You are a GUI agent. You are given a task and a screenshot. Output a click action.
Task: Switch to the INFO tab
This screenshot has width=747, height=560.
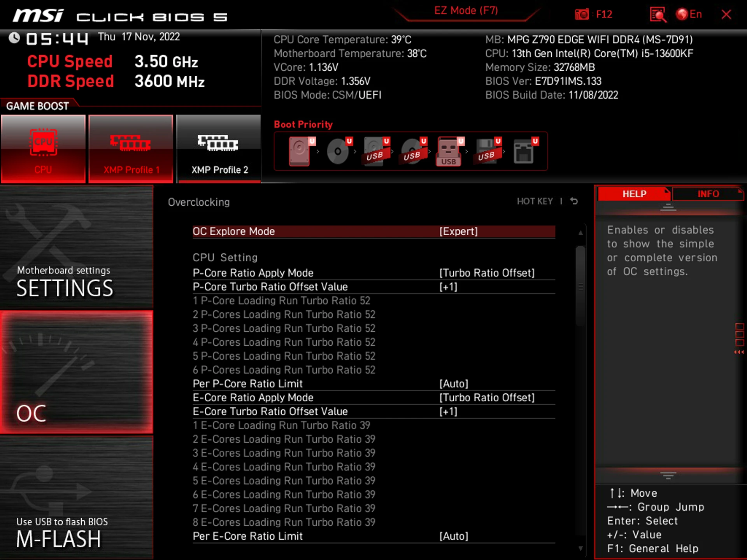pyautogui.click(x=708, y=194)
